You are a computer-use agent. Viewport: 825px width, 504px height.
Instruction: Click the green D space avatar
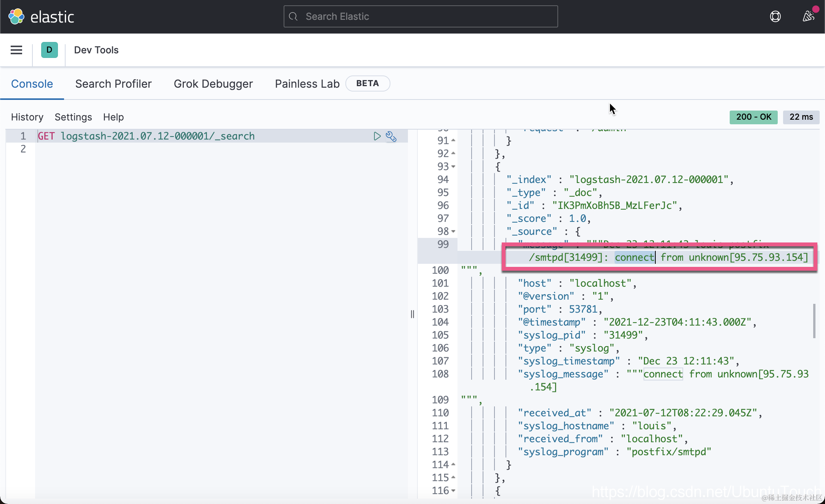(49, 50)
